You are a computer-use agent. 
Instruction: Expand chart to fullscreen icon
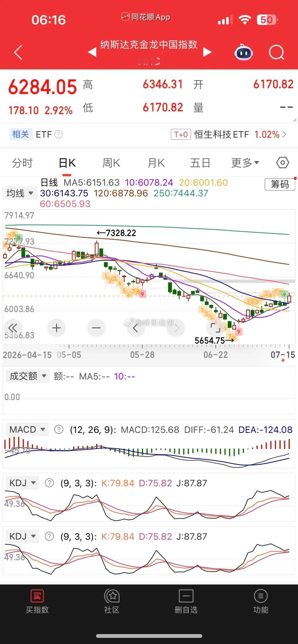(215, 328)
